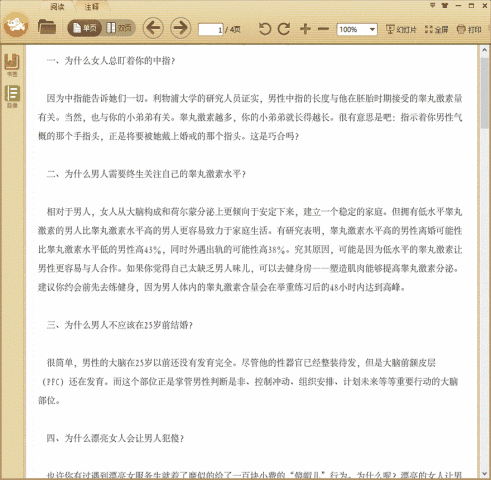Image resolution: width=491 pixels, height=480 pixels.
Task: Rotate page counterclockwise
Action: pos(265,29)
